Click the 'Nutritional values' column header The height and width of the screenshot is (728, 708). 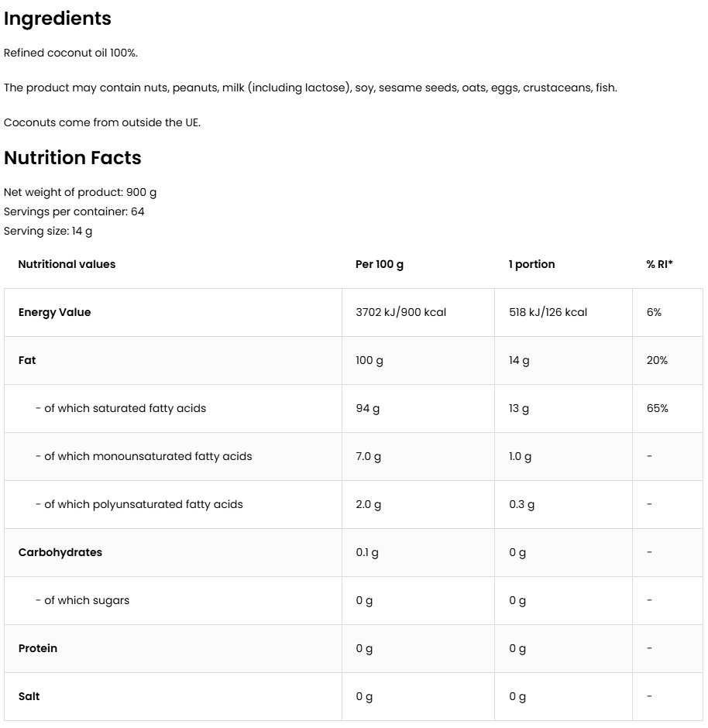pyautogui.click(x=67, y=264)
